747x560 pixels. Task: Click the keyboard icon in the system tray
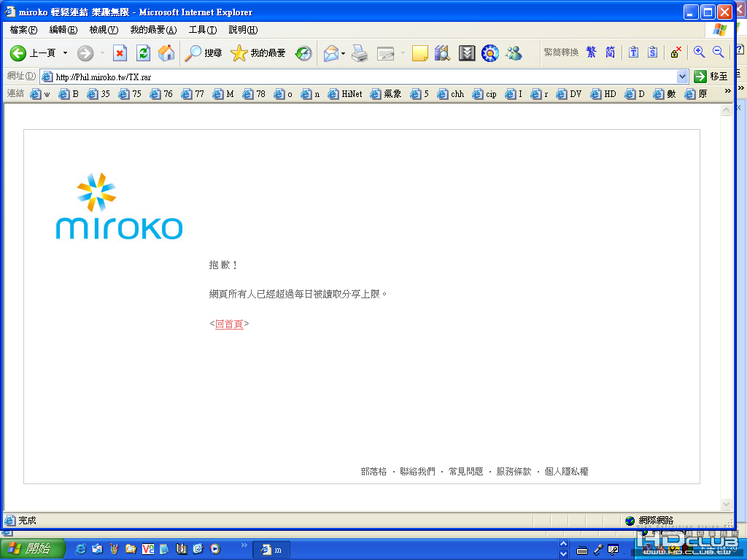point(581,551)
